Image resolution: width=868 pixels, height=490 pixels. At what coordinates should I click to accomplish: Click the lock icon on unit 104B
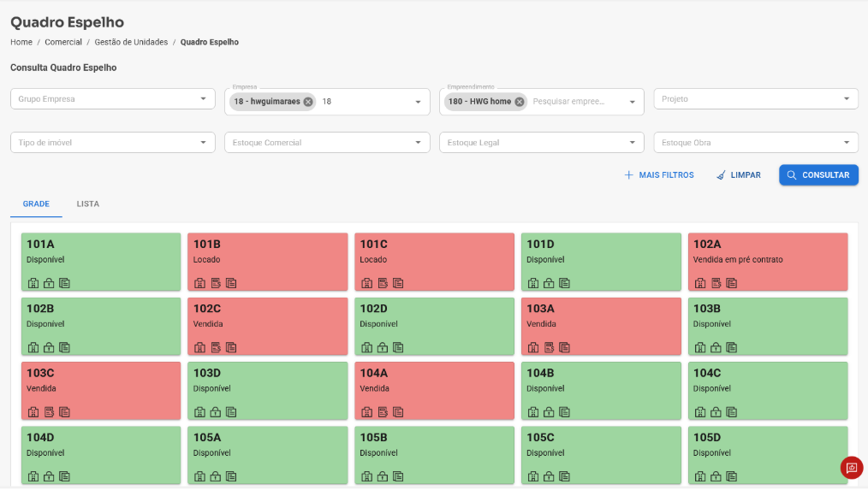click(x=549, y=412)
